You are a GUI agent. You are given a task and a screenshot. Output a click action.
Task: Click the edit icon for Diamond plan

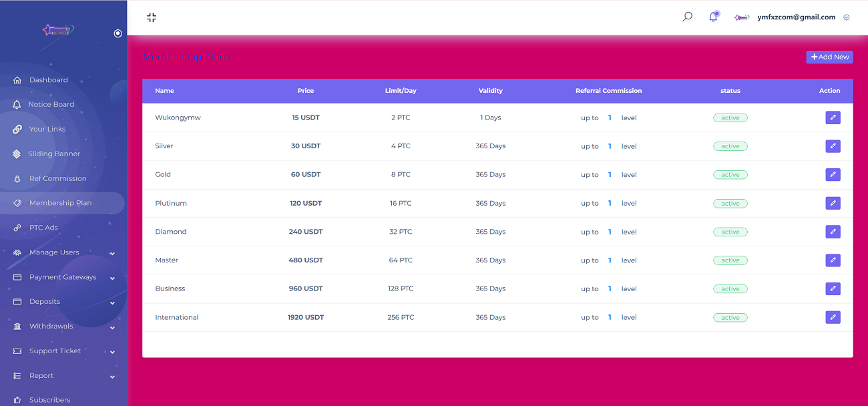pyautogui.click(x=833, y=232)
